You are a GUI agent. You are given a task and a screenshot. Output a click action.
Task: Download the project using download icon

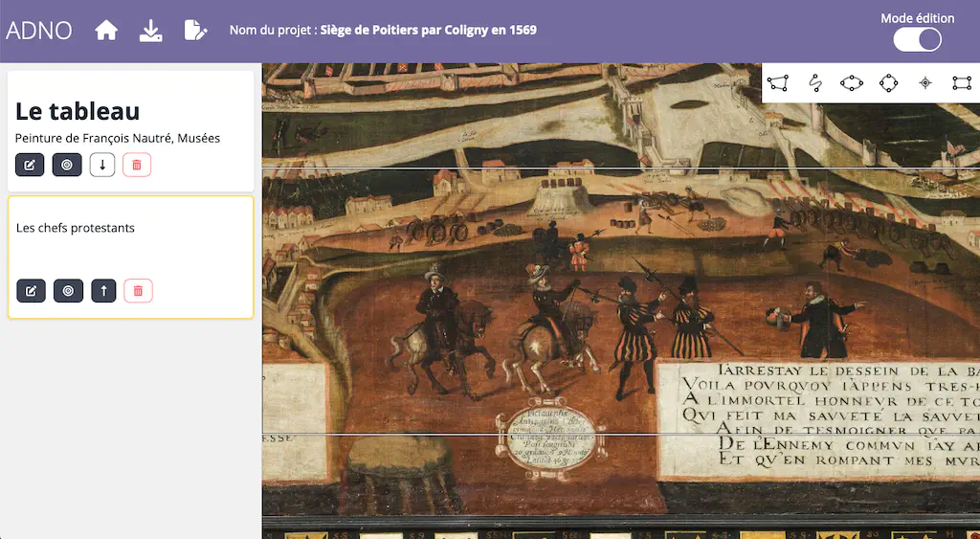click(x=150, y=30)
